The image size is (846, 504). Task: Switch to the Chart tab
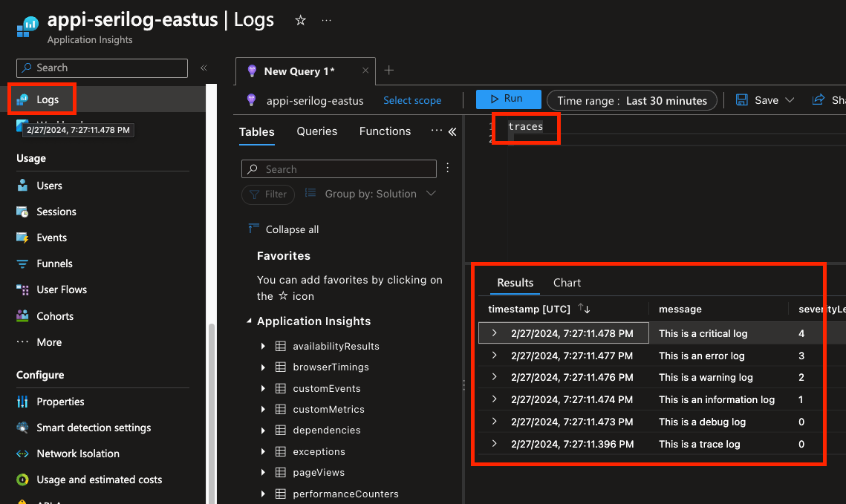click(x=567, y=283)
